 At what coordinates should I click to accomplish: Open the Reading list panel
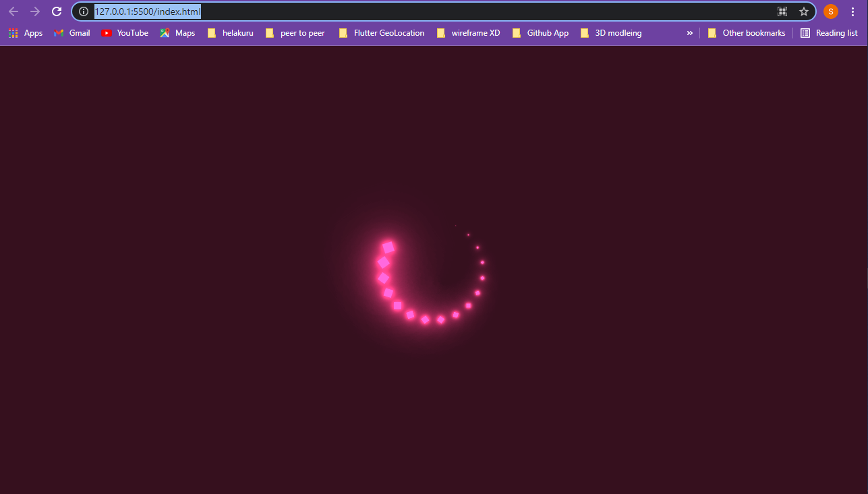[829, 33]
